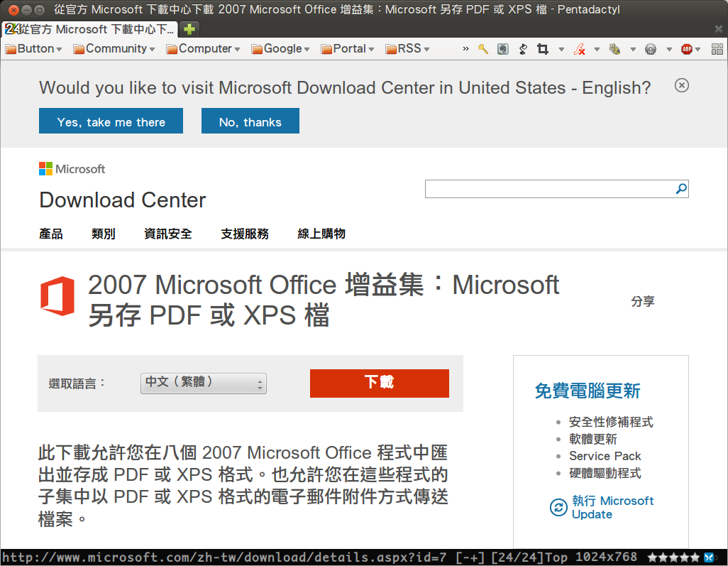Select the 支援服務 menu item
The height and width of the screenshot is (566, 728).
(x=245, y=233)
